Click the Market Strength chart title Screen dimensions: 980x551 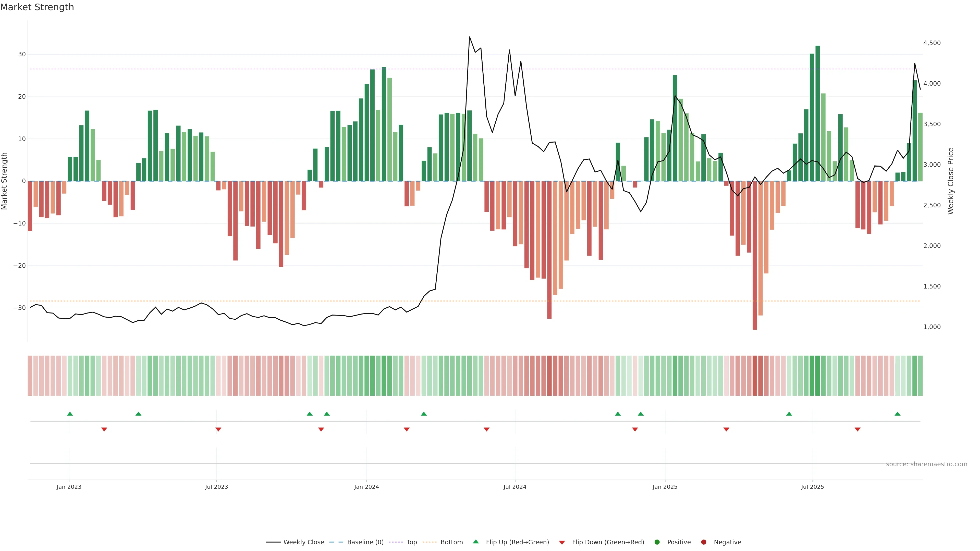[x=37, y=7]
